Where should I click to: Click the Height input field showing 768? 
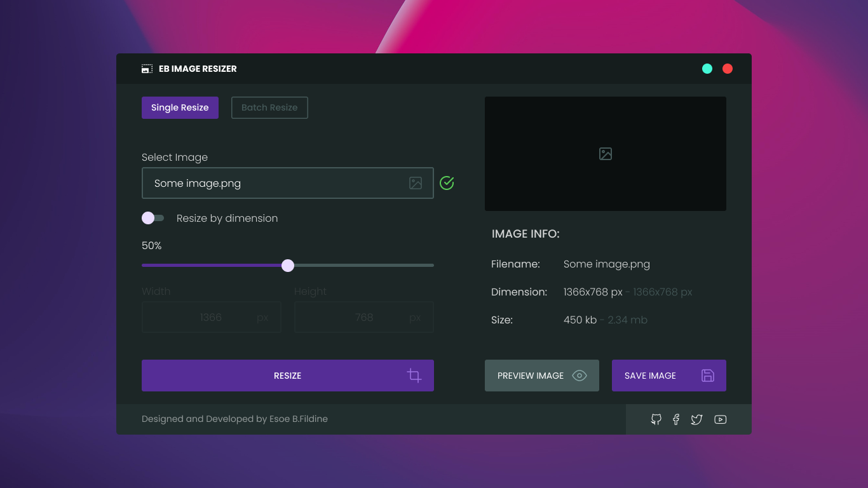click(364, 317)
